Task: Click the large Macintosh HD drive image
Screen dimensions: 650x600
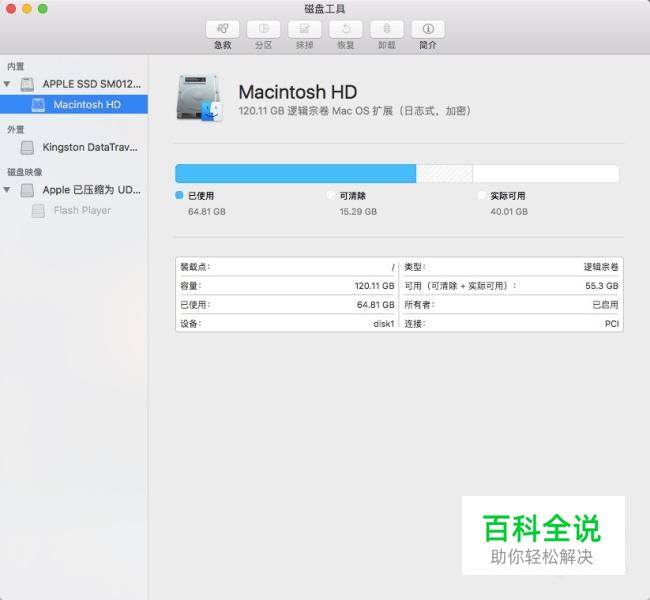Action: (x=200, y=98)
